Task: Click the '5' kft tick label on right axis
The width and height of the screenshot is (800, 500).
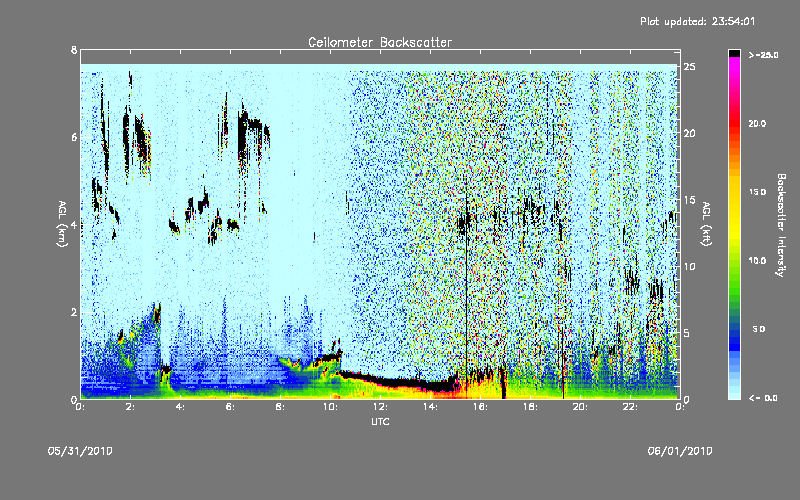Action: coord(687,333)
